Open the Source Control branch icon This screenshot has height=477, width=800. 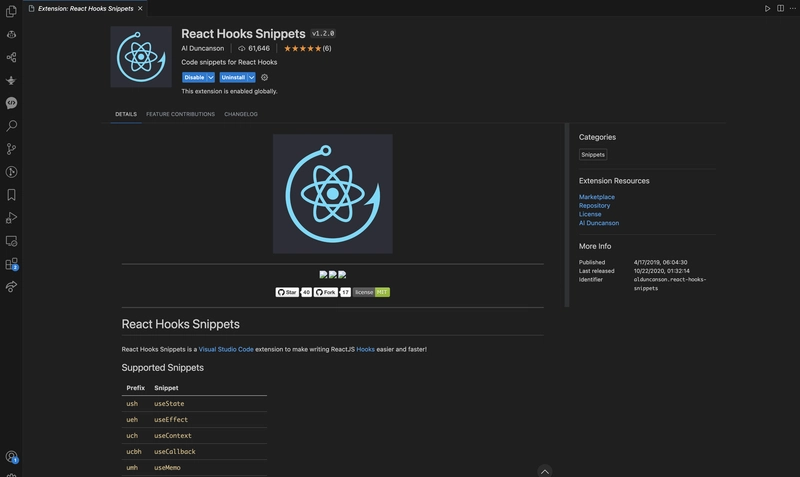point(11,148)
